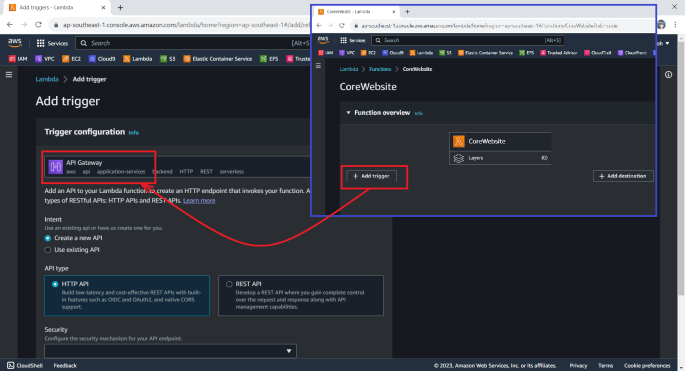The image size is (685, 371).
Task: Reload page in CoreWebsite browser window
Action: [x=342, y=26]
